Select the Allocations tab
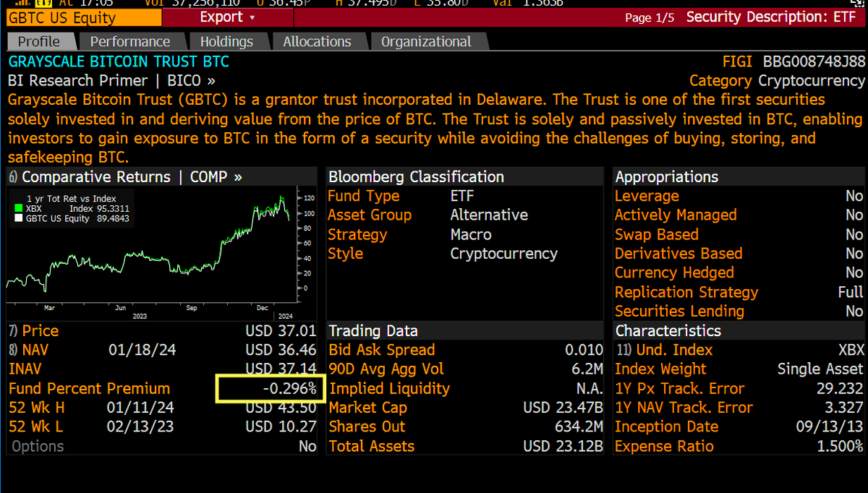Image resolution: width=868 pixels, height=493 pixels. [x=317, y=42]
